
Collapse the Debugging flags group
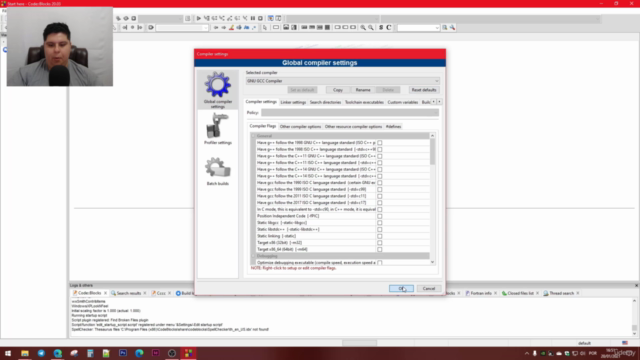tap(253, 256)
